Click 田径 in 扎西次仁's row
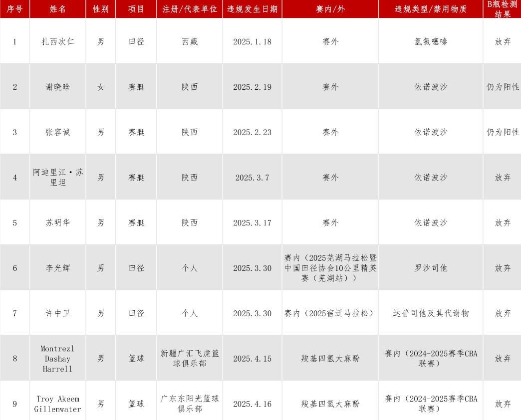Screen dimensions: 521x420 click(136, 41)
